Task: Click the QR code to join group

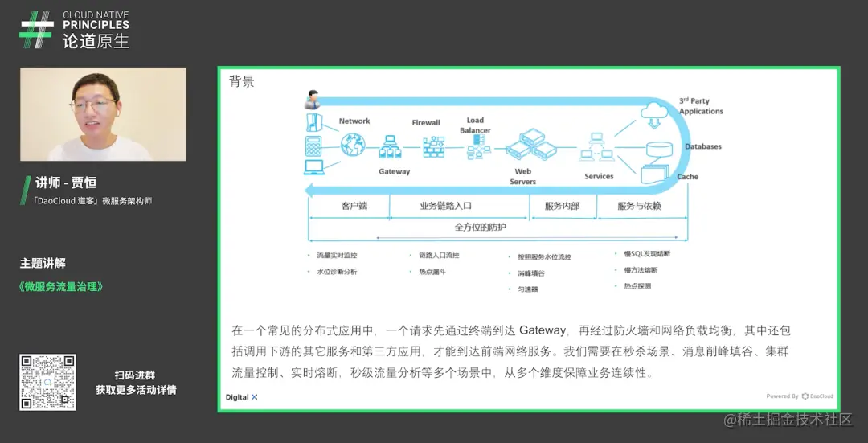Action: pos(47,382)
